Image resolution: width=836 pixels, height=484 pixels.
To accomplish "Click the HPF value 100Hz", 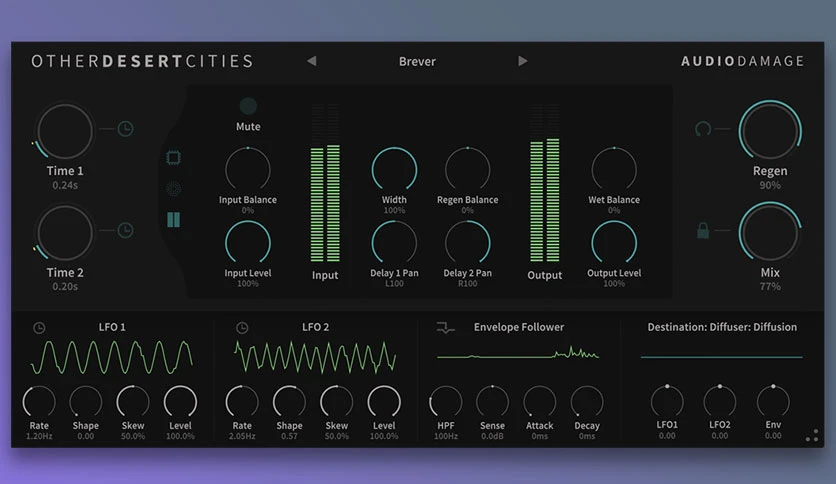I will pos(446,436).
